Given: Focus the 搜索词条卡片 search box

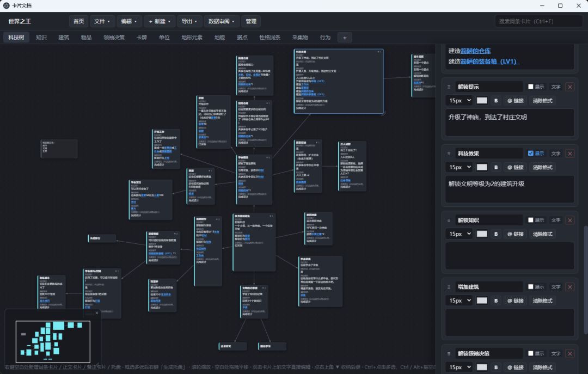Looking at the screenshot, I should tap(538, 21).
